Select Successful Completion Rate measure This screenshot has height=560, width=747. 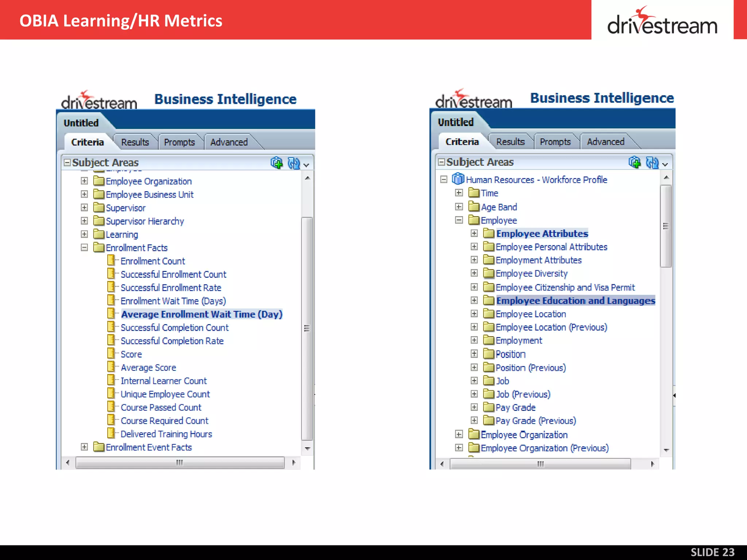coord(172,341)
